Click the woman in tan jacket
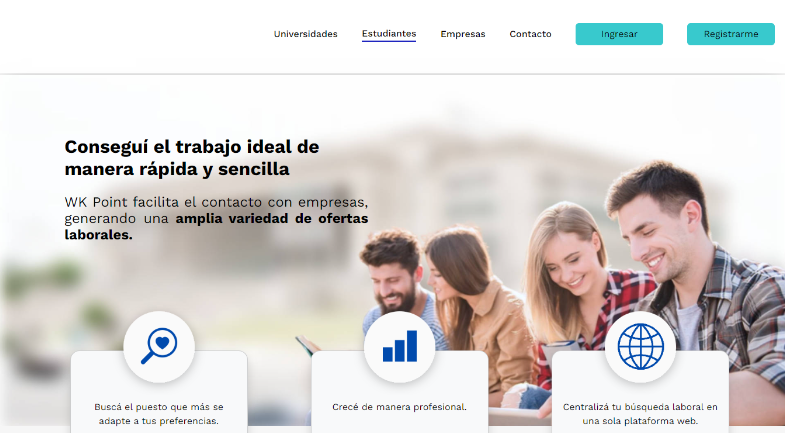 pyautogui.click(x=476, y=300)
